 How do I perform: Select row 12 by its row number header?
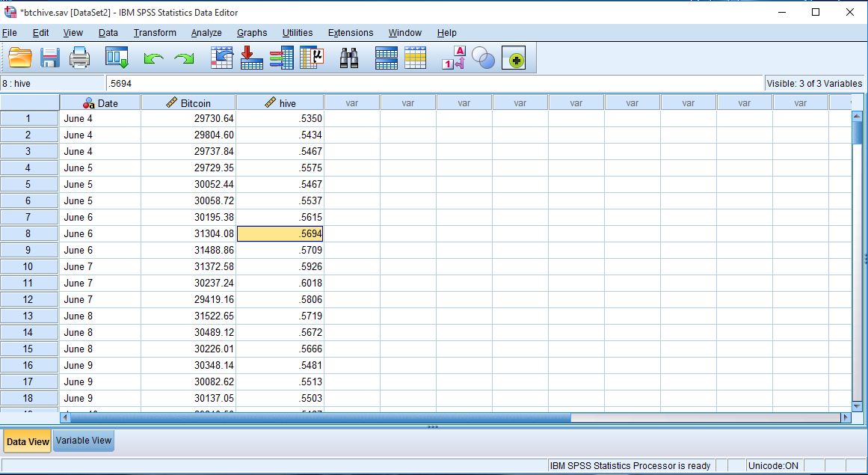[x=29, y=299]
